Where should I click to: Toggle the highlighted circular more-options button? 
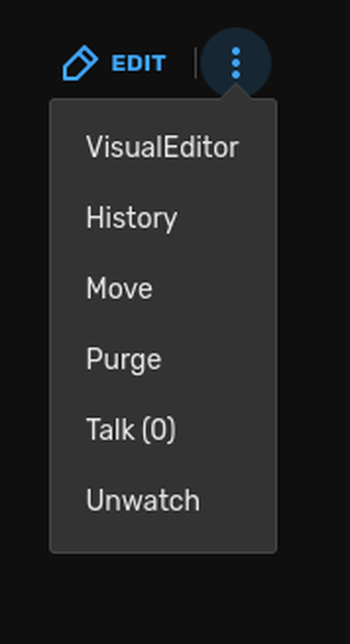[236, 63]
